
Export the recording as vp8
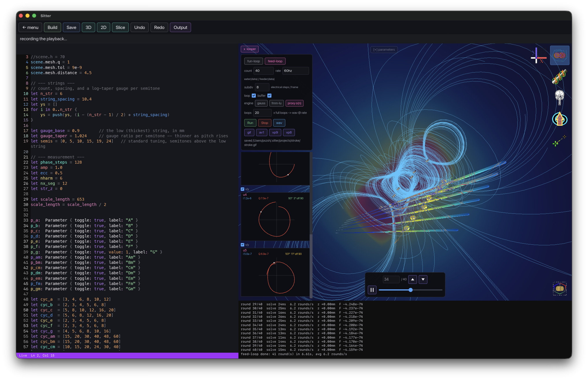(289, 133)
